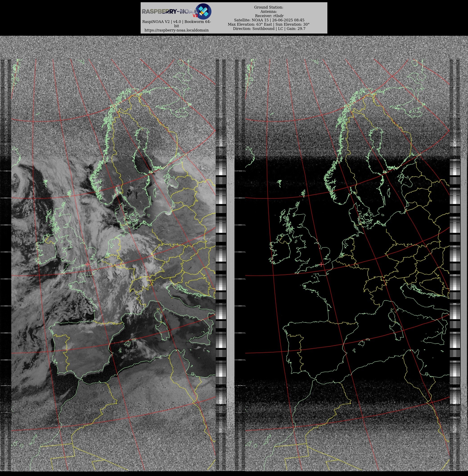Click the red ground station cross on left image
This screenshot has height=476, width=468.
pyautogui.click(x=88, y=264)
